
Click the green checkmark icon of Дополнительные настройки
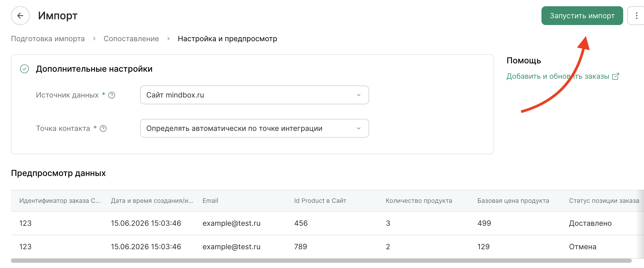(x=24, y=69)
